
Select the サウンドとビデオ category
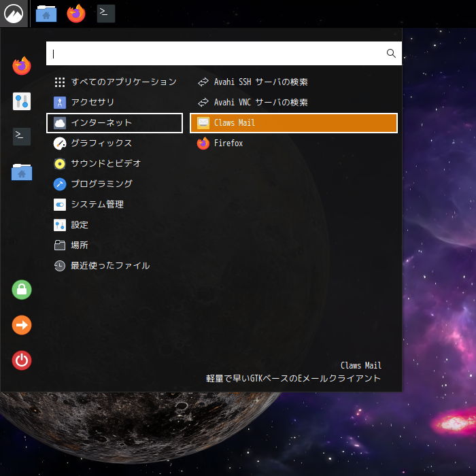tap(115, 164)
